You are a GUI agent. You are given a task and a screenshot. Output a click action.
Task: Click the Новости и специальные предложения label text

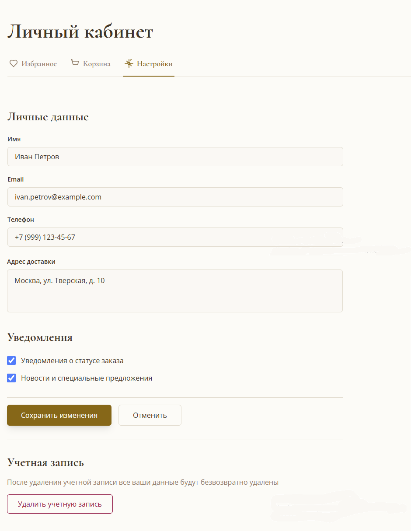click(87, 378)
